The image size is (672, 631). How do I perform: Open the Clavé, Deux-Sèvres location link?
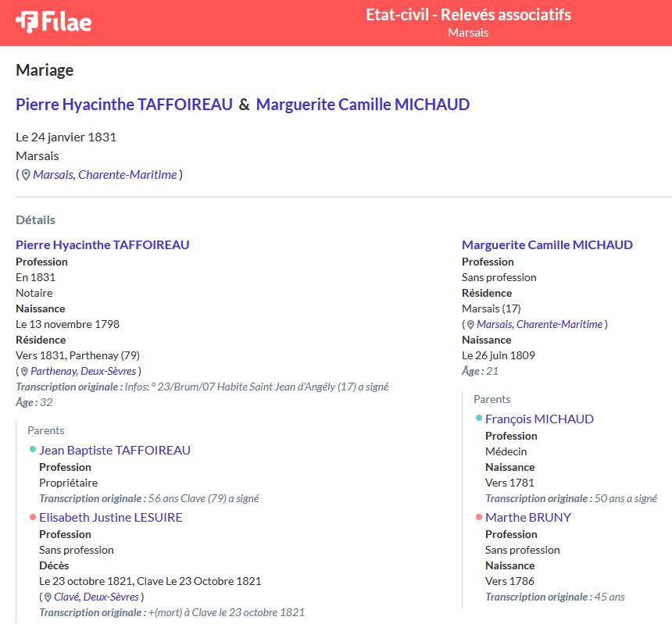(x=96, y=597)
